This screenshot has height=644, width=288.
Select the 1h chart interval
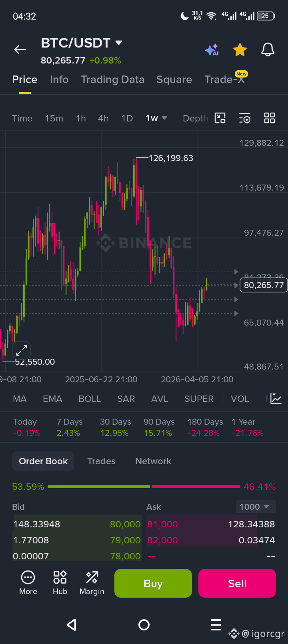81,118
